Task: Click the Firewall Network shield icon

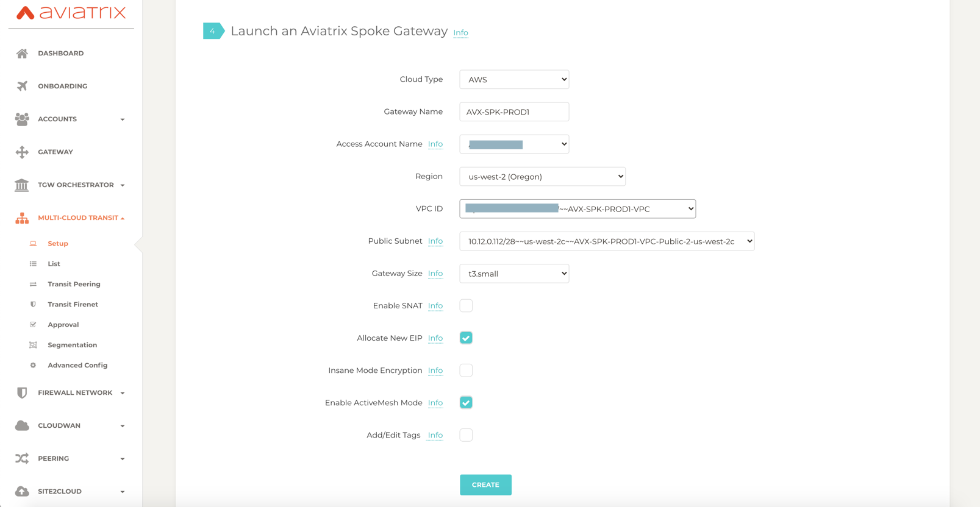Action: pos(22,393)
